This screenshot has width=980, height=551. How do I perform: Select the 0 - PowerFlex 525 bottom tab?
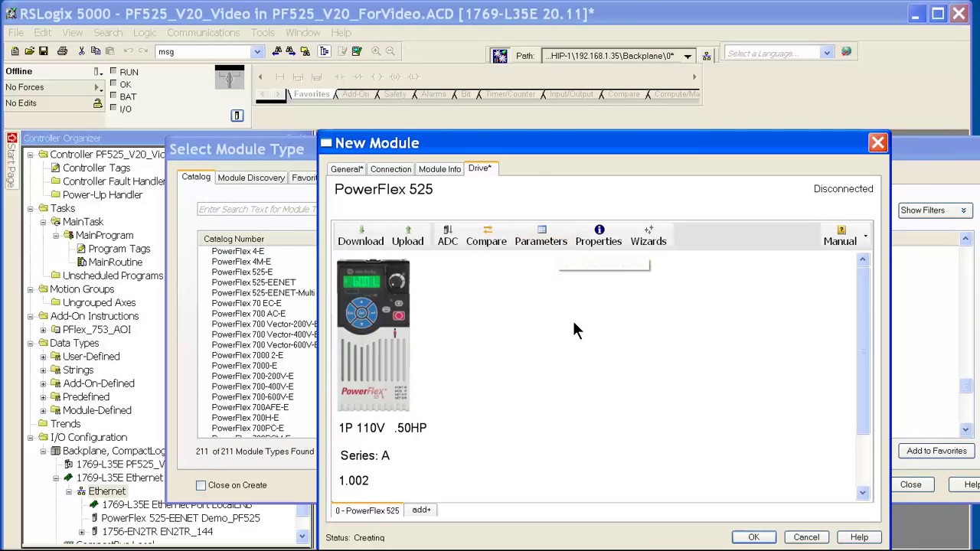pyautogui.click(x=367, y=510)
